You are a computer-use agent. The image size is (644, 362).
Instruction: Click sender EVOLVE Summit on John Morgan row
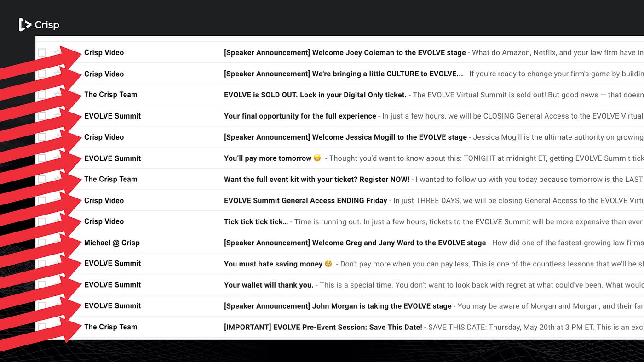[113, 306]
